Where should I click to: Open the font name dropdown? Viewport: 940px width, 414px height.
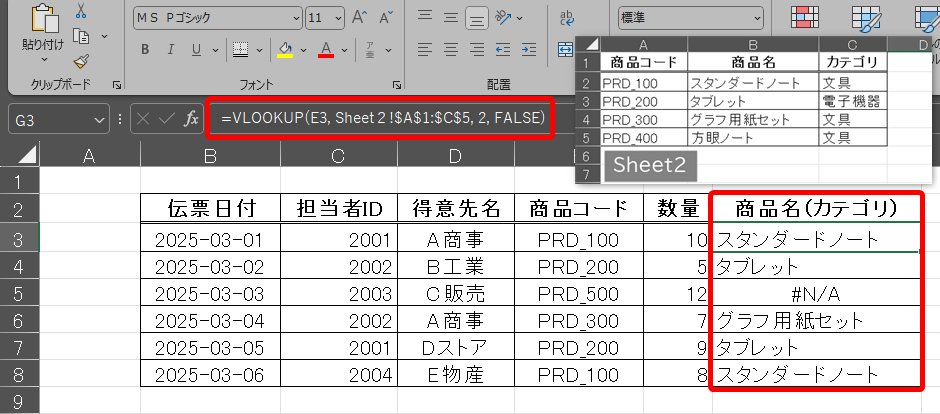point(293,18)
